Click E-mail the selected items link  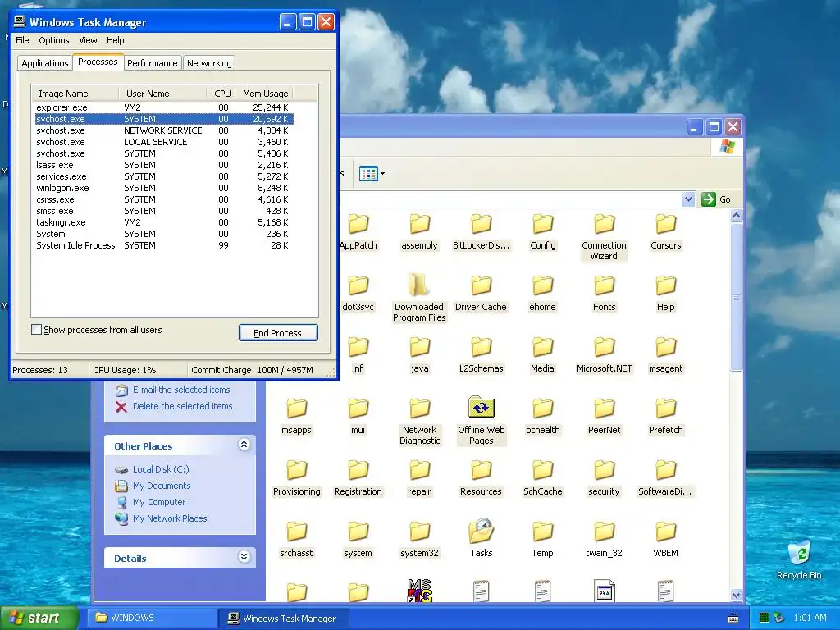click(x=181, y=390)
